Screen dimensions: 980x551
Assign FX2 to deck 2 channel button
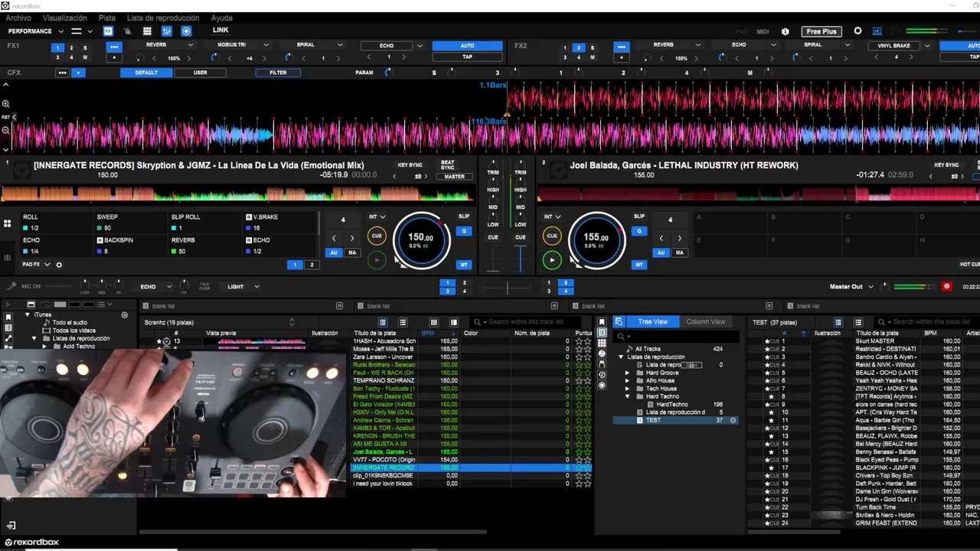579,47
